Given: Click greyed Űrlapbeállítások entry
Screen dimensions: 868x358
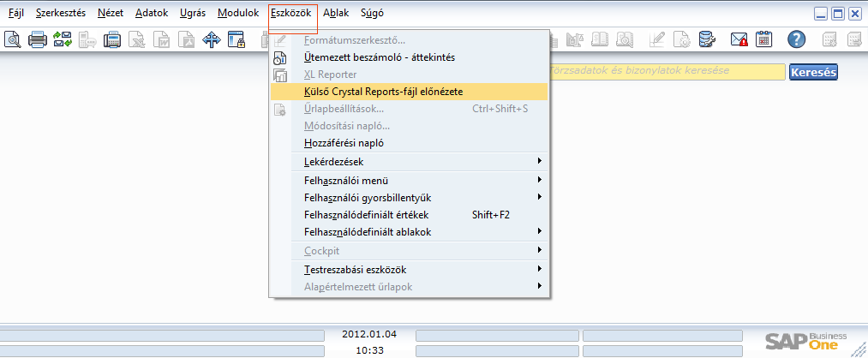Looking at the screenshot, I should coord(409,109).
